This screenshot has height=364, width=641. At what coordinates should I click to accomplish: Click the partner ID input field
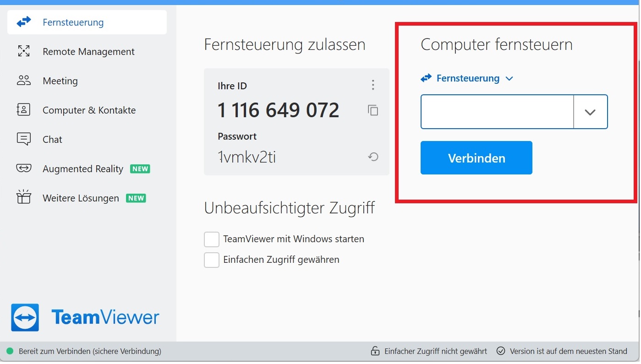click(497, 112)
